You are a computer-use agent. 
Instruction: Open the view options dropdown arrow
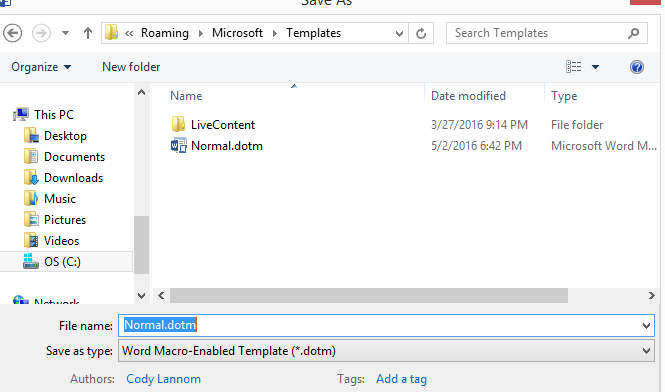click(x=595, y=67)
